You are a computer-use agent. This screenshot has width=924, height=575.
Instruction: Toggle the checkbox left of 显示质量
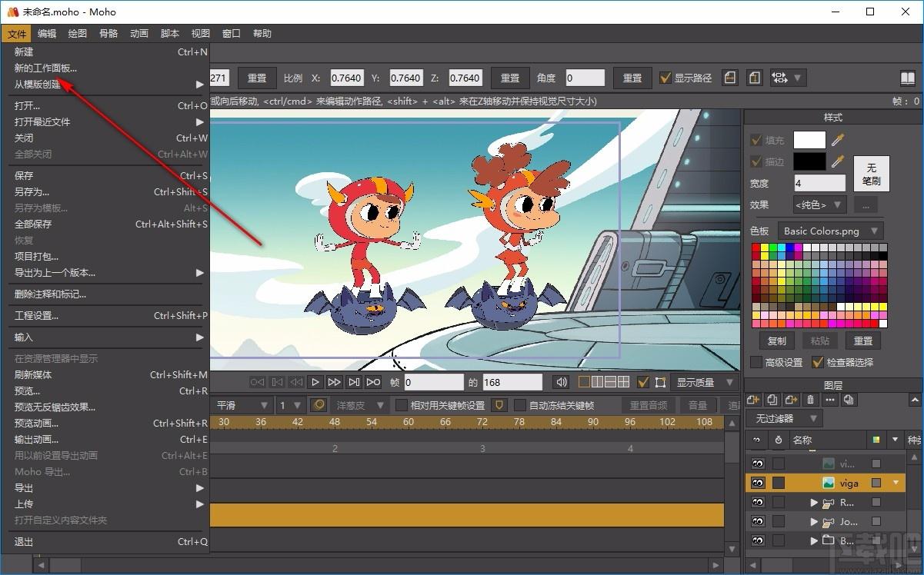[x=643, y=382]
